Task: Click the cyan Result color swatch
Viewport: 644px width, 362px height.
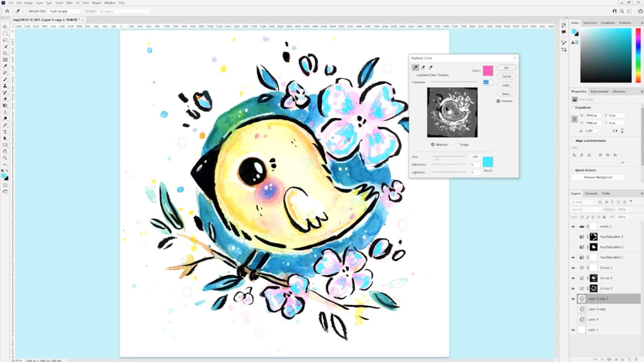Action: 488,162
